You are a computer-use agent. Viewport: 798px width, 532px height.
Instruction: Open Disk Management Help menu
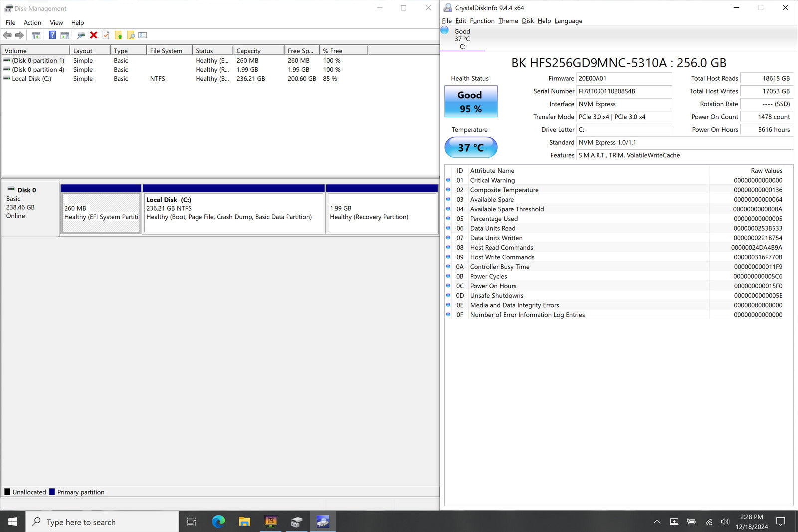pyautogui.click(x=77, y=23)
